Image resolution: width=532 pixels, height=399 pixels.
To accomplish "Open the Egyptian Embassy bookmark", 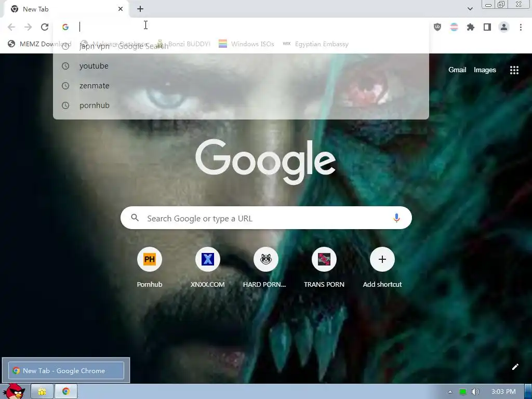I will [x=315, y=44].
